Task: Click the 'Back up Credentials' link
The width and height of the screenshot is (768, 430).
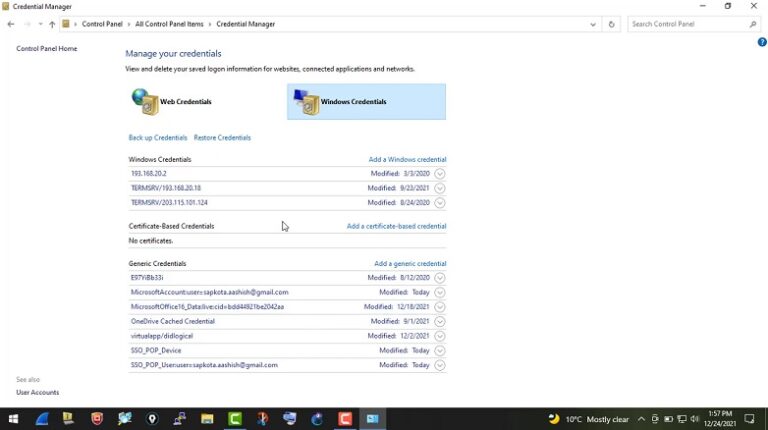Action: point(158,138)
